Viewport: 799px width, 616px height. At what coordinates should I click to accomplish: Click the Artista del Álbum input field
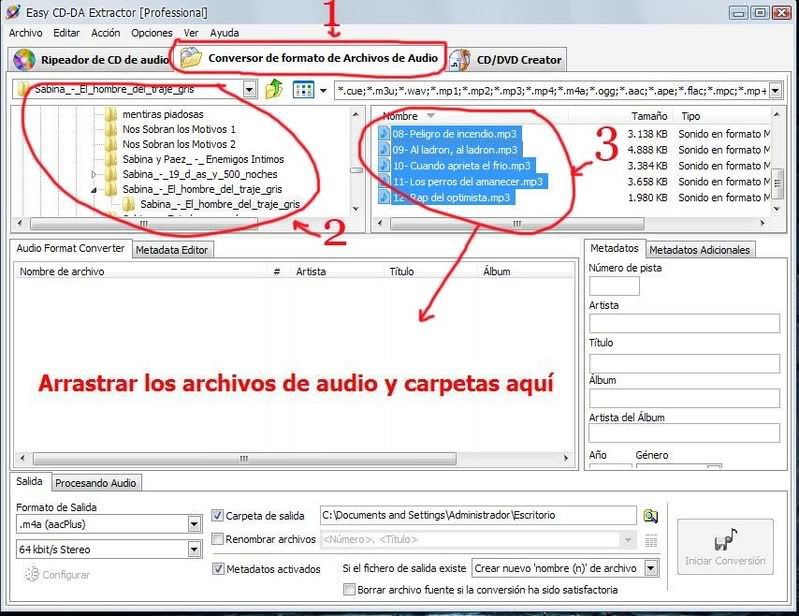[x=684, y=433]
